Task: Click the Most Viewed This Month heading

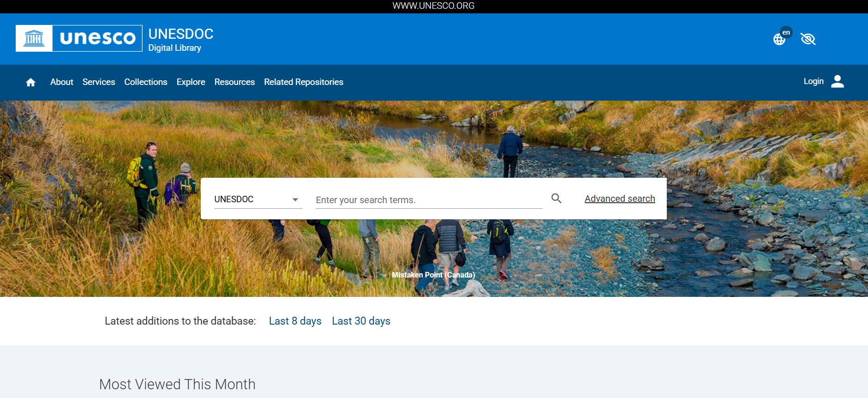Action: point(177,384)
